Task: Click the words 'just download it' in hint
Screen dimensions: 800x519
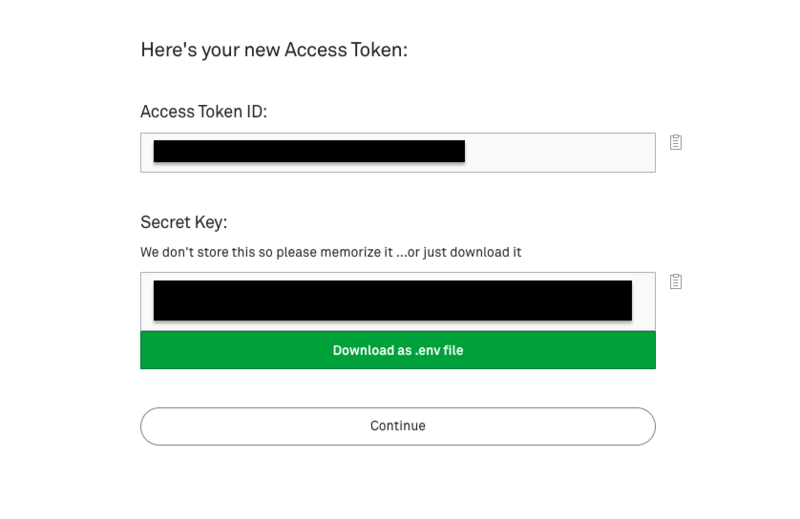Action: [x=472, y=252]
